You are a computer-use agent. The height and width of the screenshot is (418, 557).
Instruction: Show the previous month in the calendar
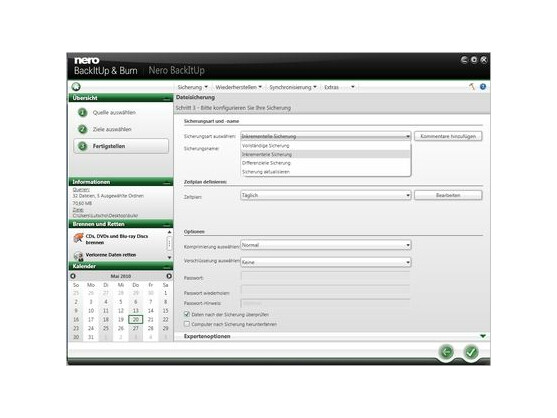(73, 276)
